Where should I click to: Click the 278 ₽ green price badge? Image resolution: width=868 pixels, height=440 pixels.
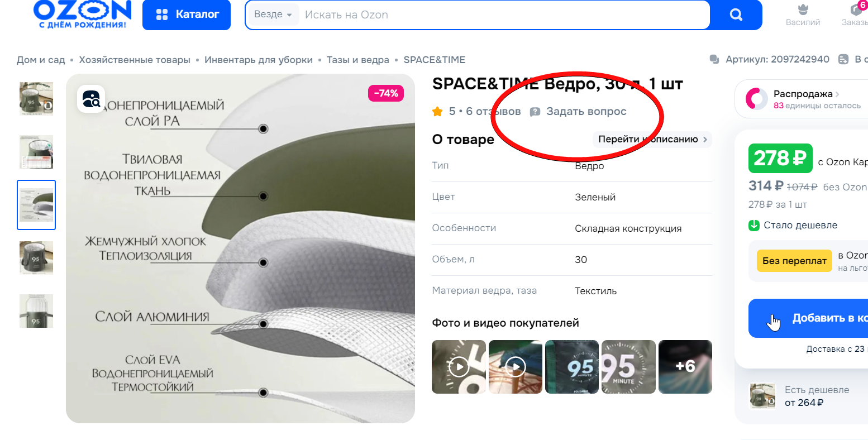780,159
